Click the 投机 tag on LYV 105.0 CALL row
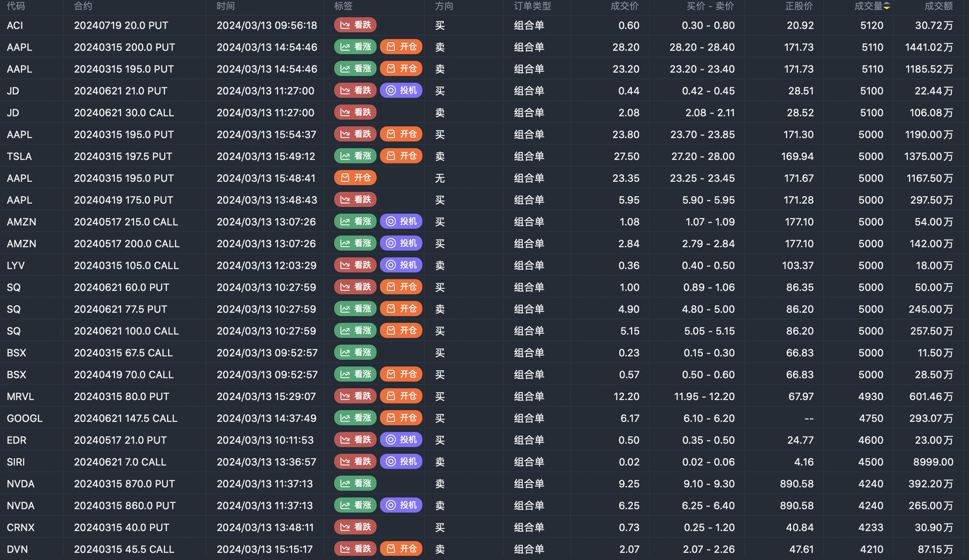Screen dimensions: 969x560 (401, 265)
